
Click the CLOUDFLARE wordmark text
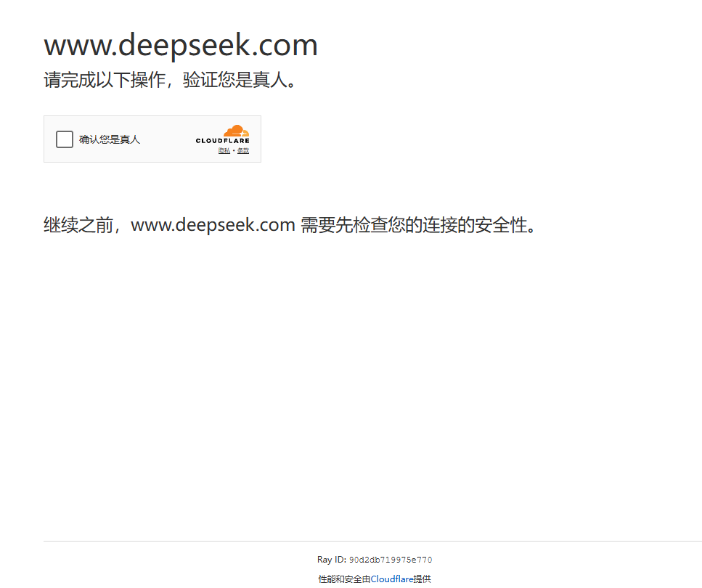click(223, 141)
